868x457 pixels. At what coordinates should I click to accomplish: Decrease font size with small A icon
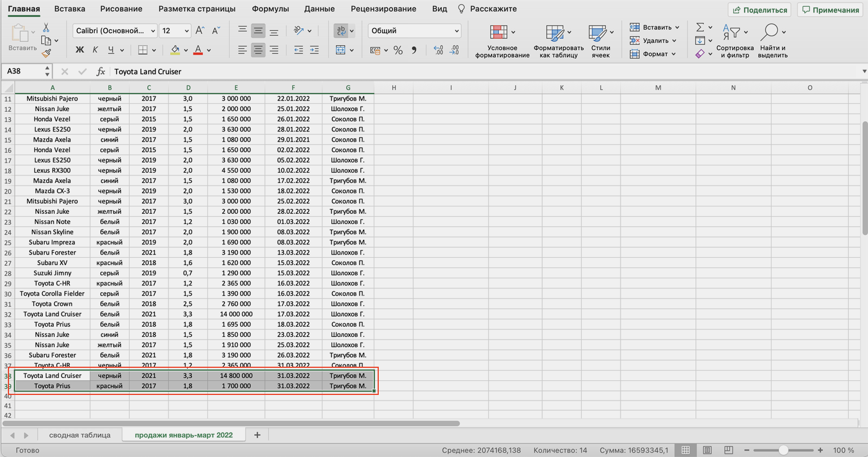pos(216,30)
